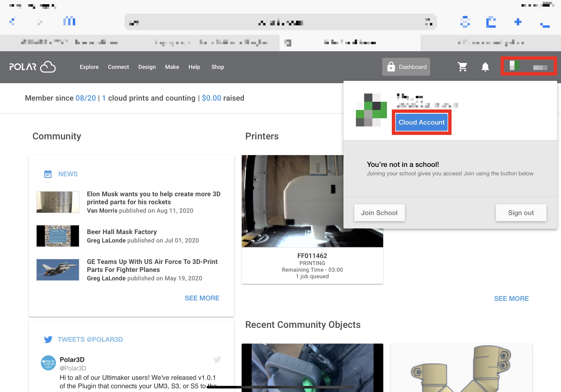561x392 pixels.
Task: Click the Design navigation tab
Action: point(147,67)
